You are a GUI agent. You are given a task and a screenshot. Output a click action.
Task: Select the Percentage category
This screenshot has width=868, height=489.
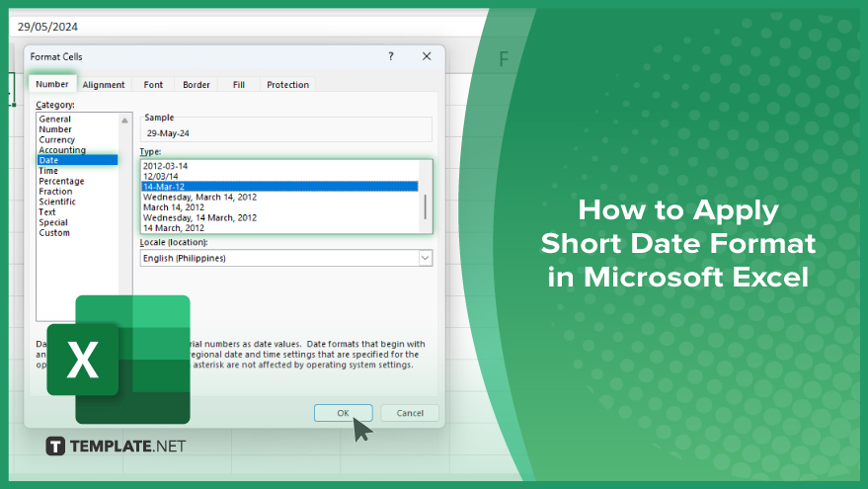[x=61, y=181]
